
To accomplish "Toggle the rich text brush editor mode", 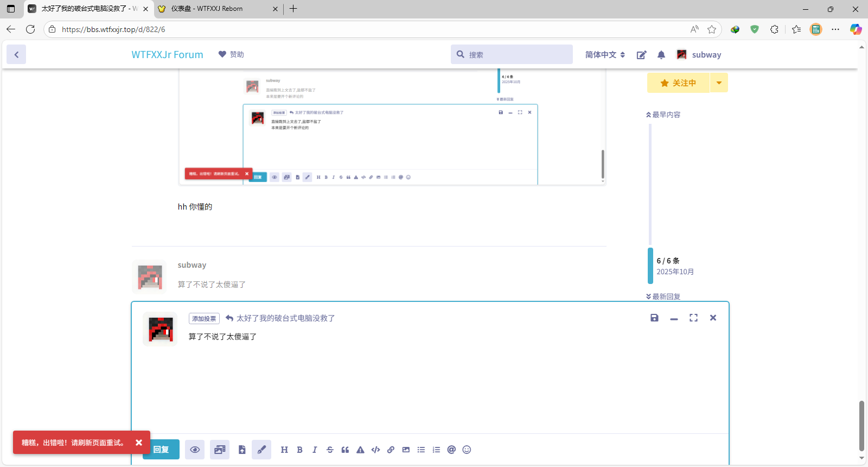I will click(x=261, y=450).
